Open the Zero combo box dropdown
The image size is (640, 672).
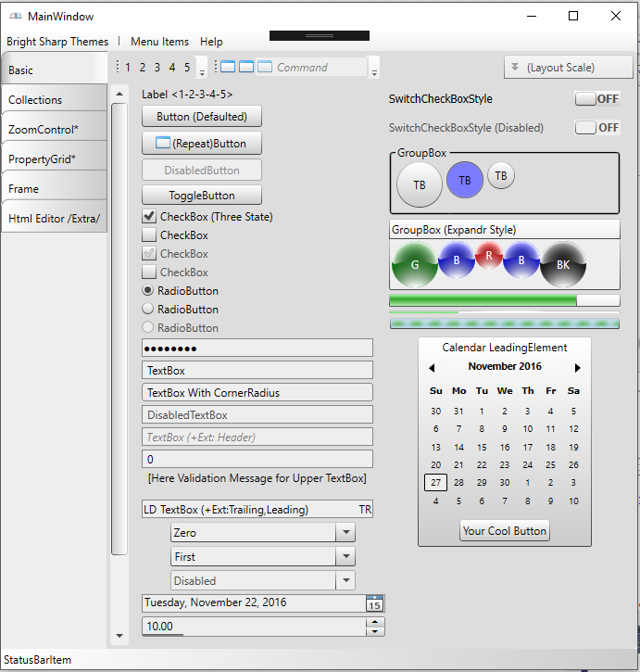coord(345,533)
